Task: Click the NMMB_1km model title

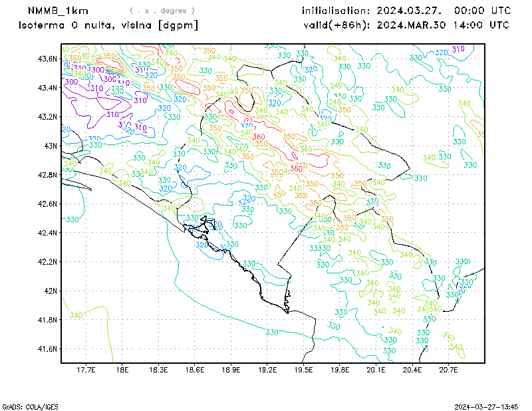Action: coord(58,11)
